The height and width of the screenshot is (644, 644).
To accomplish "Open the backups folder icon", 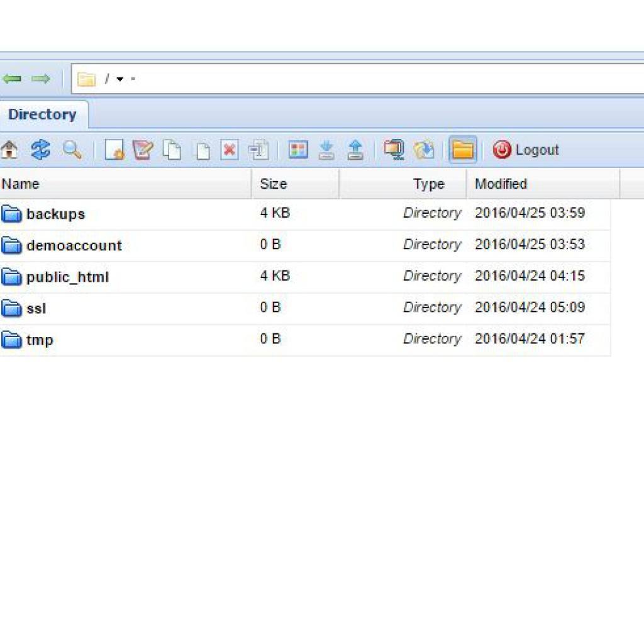I will 12,213.
